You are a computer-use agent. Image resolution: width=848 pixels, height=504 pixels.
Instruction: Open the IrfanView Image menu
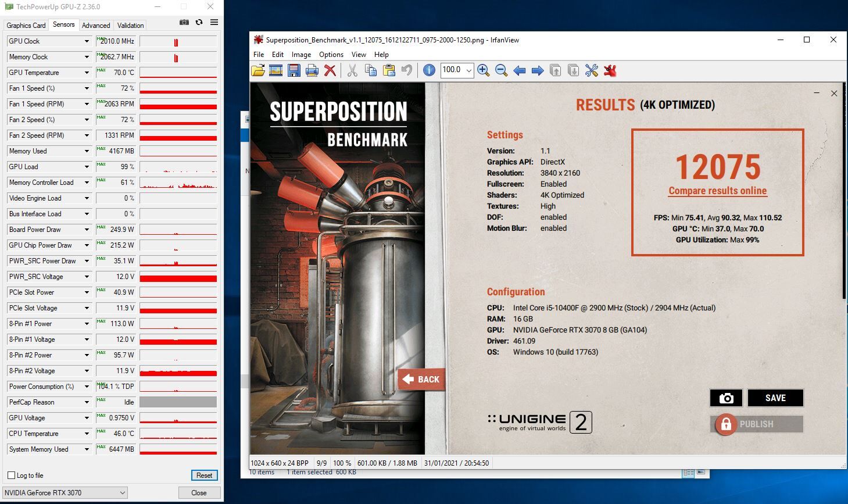301,55
